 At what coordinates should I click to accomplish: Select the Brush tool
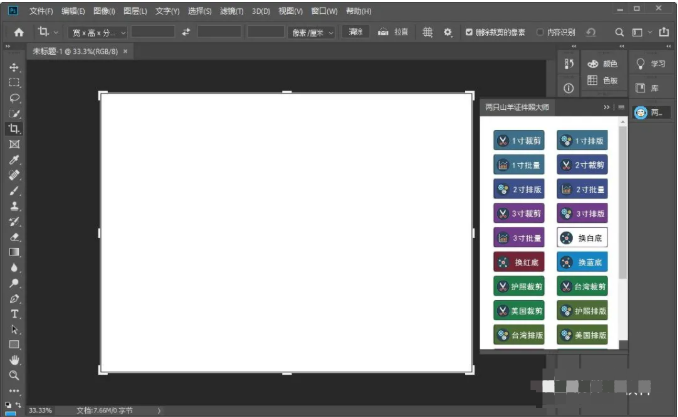(14, 191)
